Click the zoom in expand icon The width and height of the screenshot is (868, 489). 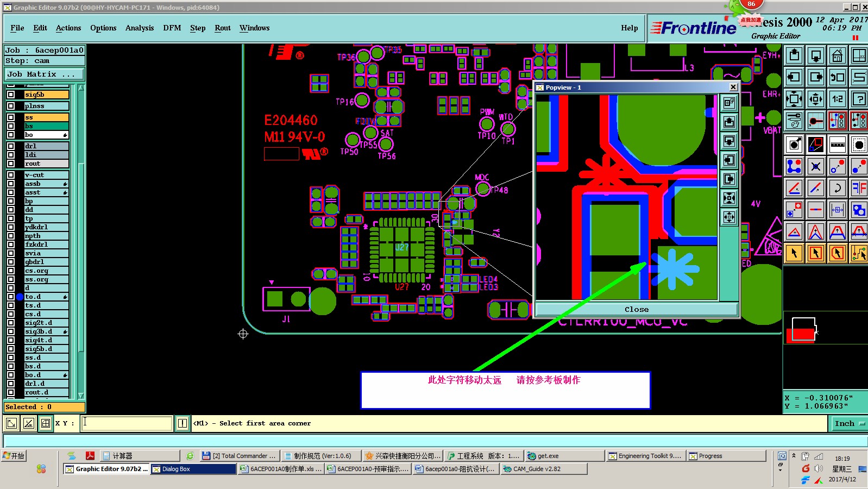pos(794,99)
